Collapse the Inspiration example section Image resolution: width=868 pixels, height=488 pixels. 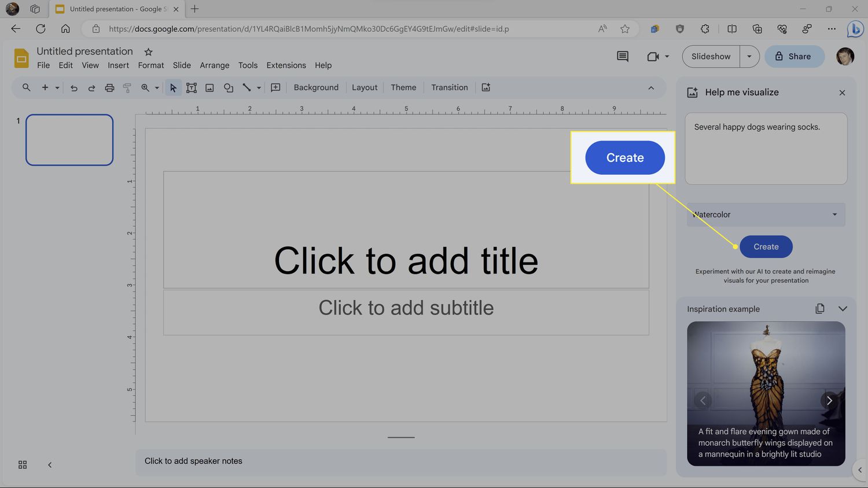pos(843,309)
